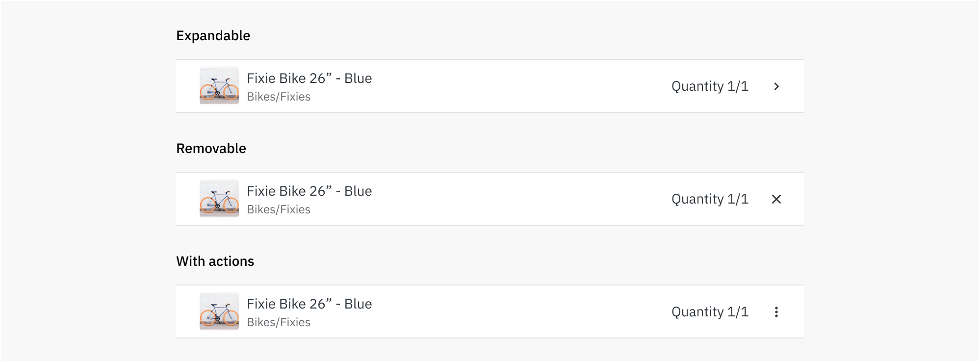The image size is (980, 362).
Task: Click Quantity 1/1 in the Expandable row
Action: click(x=710, y=86)
